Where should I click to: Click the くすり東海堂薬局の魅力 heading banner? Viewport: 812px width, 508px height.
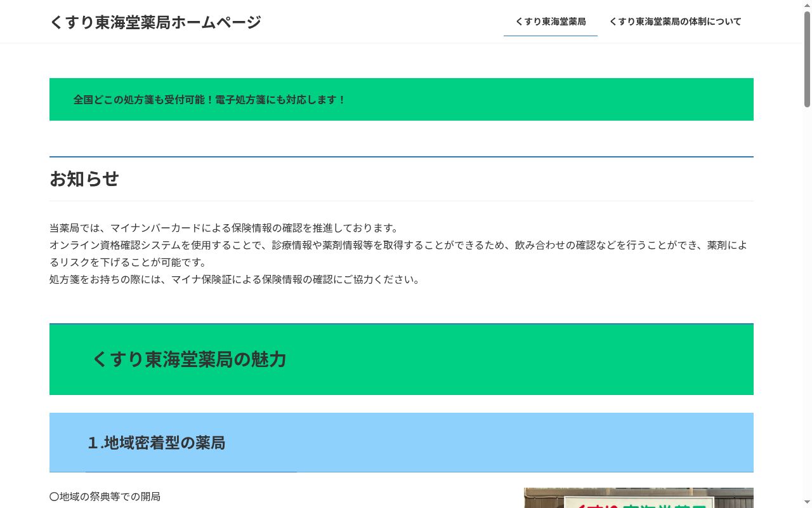[402, 359]
